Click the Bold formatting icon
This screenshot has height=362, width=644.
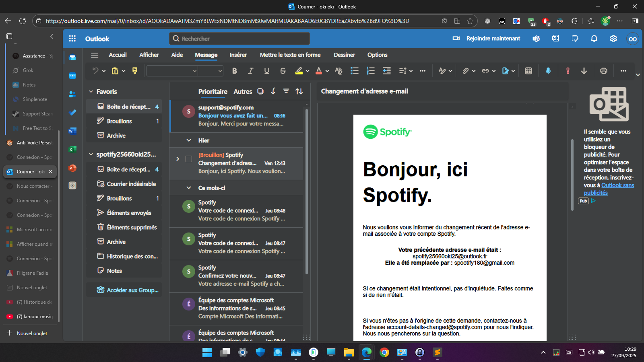click(235, 71)
